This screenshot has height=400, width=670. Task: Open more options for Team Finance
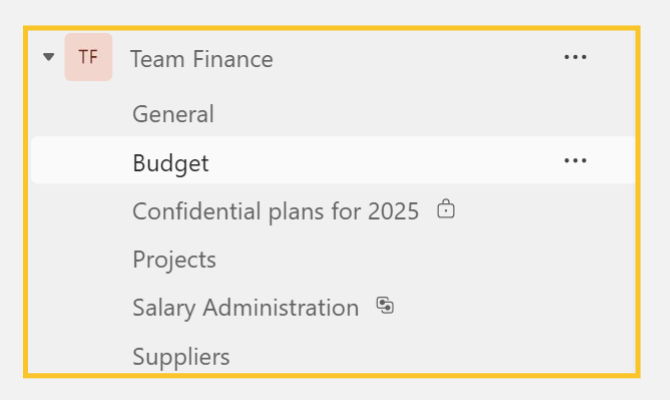575,57
